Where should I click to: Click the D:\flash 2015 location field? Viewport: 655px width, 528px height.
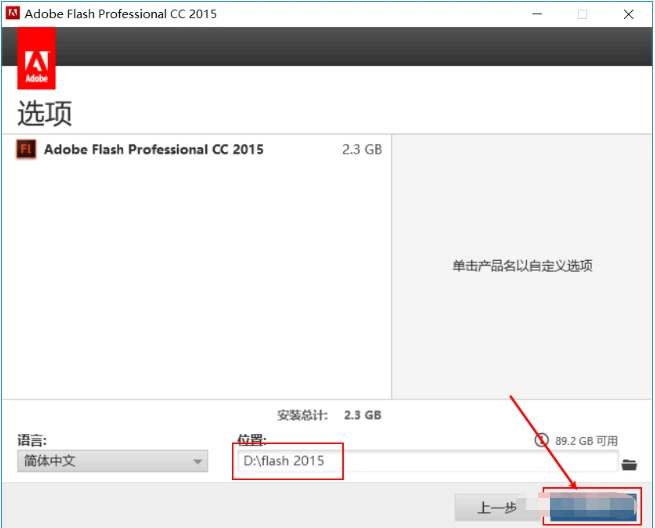click(427, 461)
